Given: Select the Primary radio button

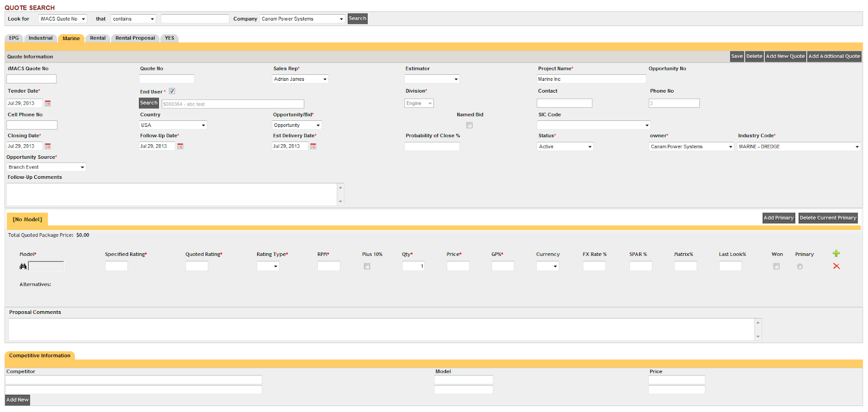Looking at the screenshot, I should (x=800, y=266).
